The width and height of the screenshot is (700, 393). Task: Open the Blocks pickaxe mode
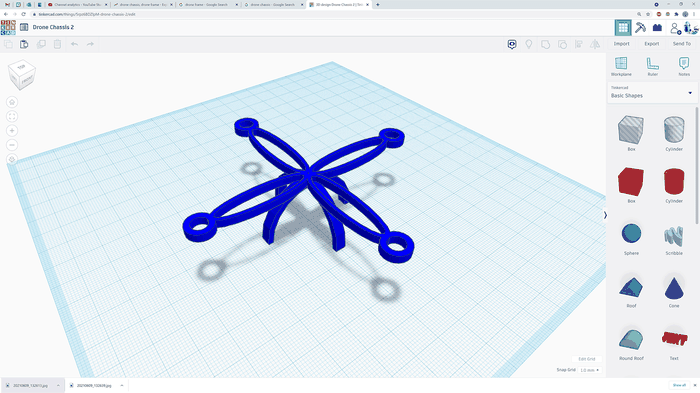[640, 27]
